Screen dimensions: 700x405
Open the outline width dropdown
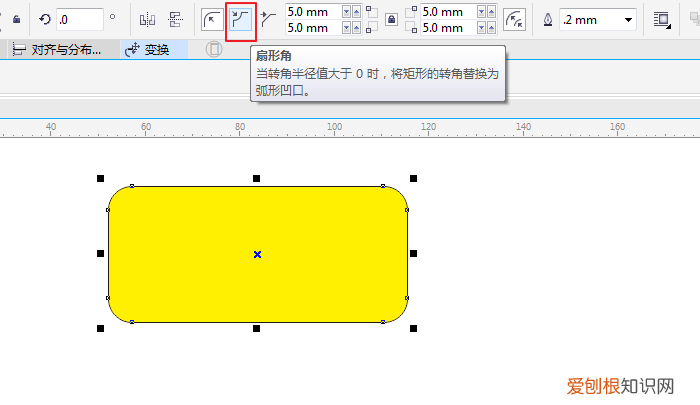pos(628,19)
